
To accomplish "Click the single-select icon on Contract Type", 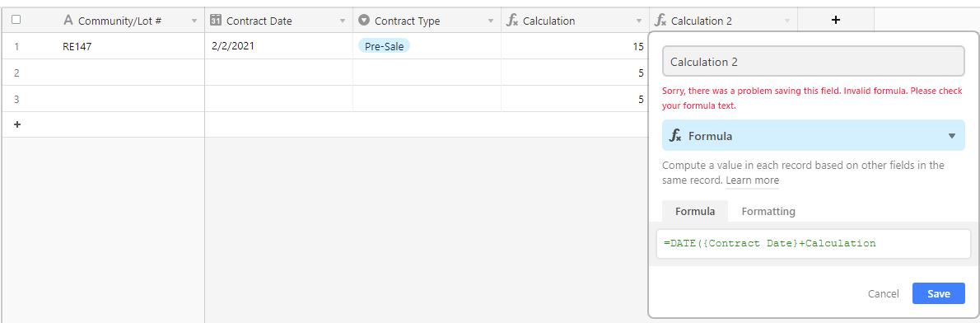I will tap(364, 20).
